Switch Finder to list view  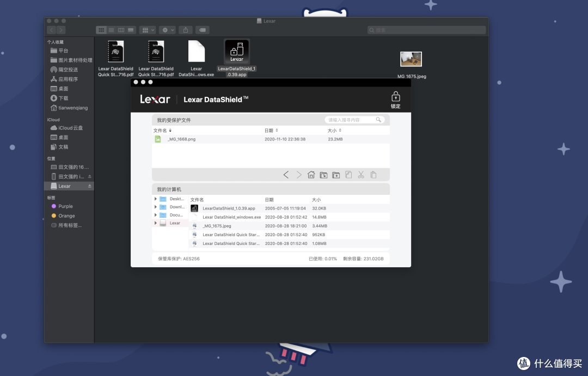tap(112, 30)
